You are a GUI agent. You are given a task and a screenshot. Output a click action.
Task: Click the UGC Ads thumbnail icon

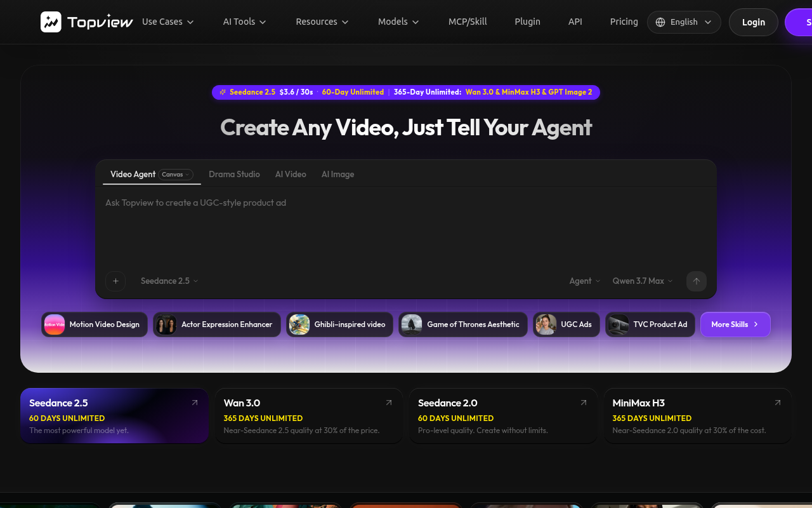546,324
